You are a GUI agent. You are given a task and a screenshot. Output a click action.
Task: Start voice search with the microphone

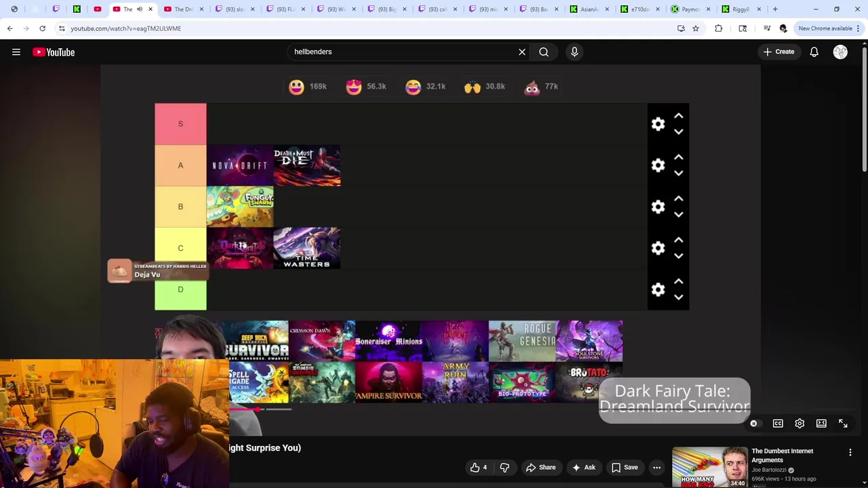(574, 52)
